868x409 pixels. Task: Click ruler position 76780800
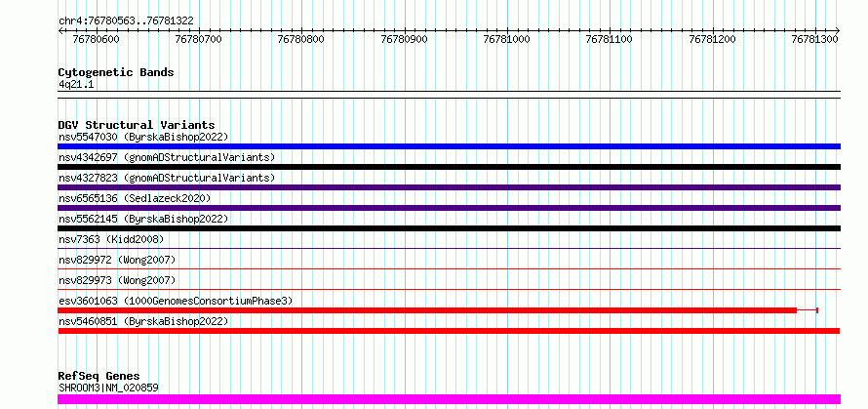[x=301, y=39]
